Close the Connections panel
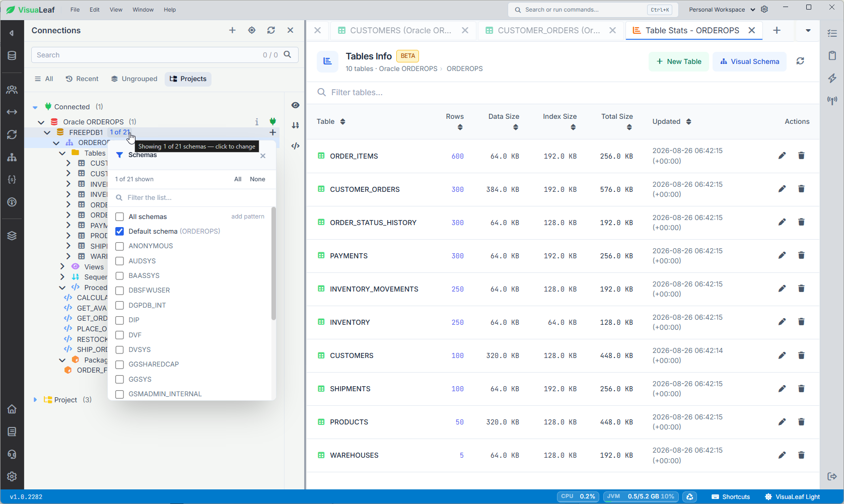The image size is (844, 504). tap(291, 30)
